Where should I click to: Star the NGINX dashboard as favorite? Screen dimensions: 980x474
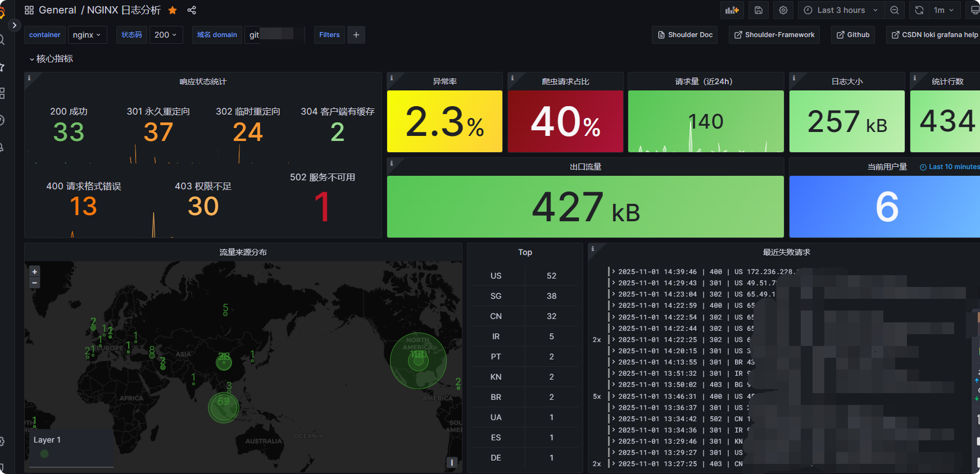point(173,10)
